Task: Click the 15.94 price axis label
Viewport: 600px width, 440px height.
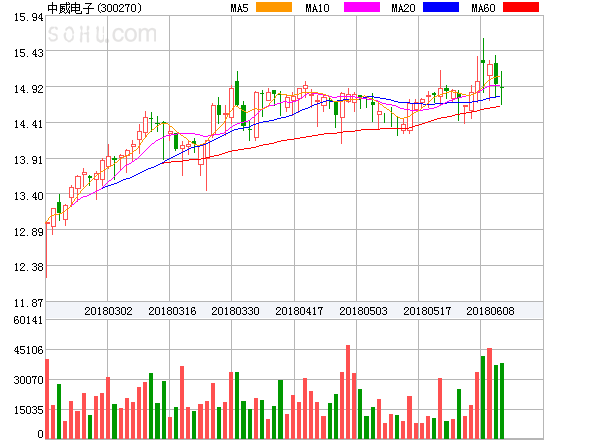Action: [28, 17]
